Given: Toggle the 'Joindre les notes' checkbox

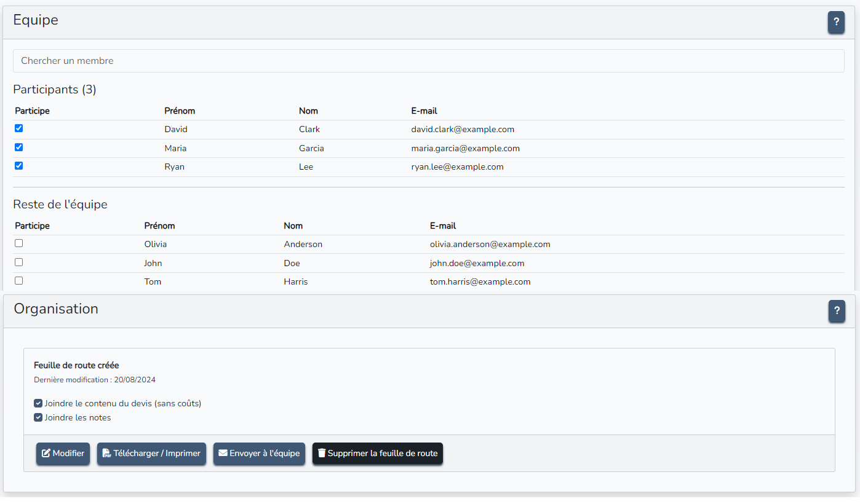Looking at the screenshot, I should tap(38, 418).
